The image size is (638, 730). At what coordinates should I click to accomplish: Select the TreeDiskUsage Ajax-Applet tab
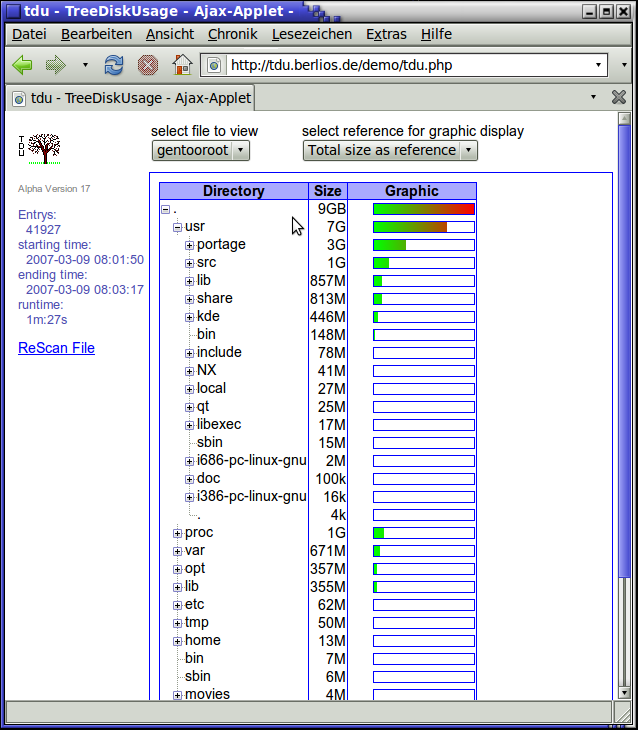click(x=130, y=98)
